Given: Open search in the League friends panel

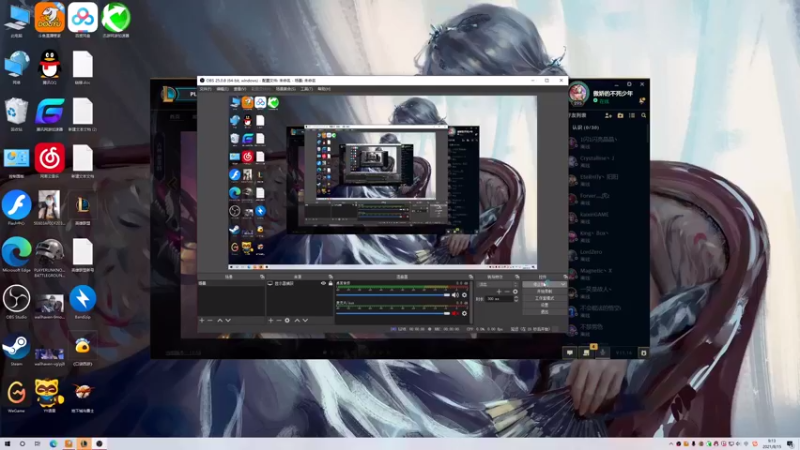Looking at the screenshot, I should 643,116.
